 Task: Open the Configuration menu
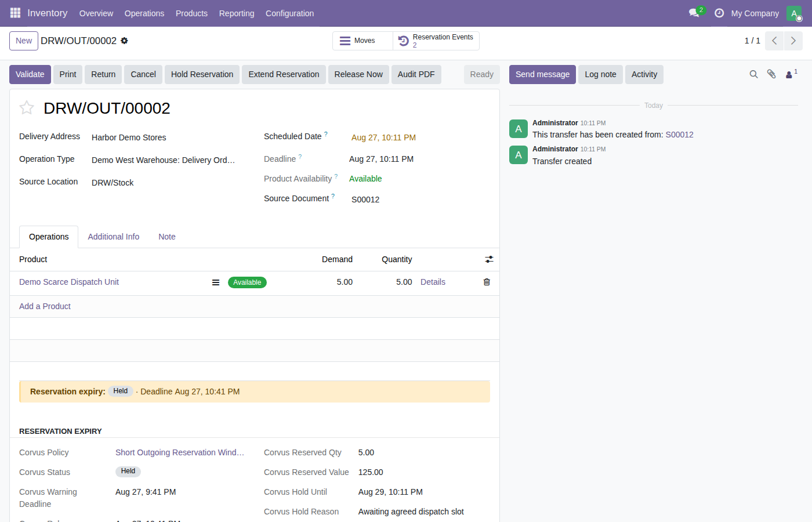point(289,13)
